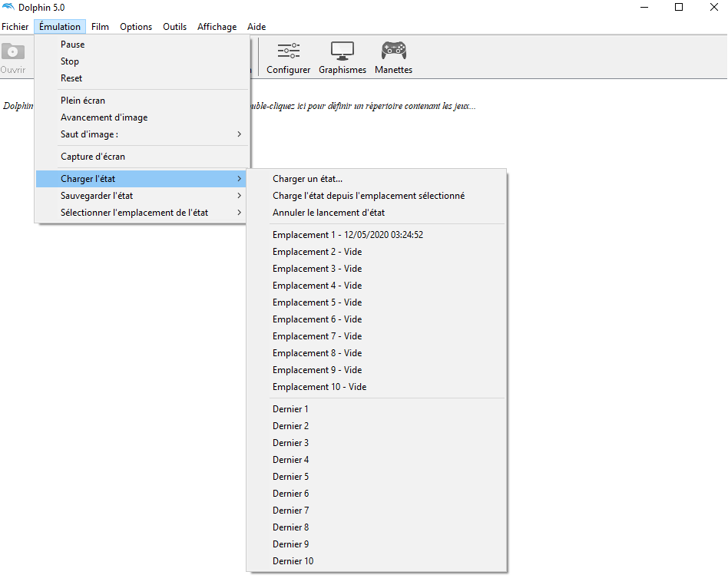Select Dernier 5 state

[376, 476]
